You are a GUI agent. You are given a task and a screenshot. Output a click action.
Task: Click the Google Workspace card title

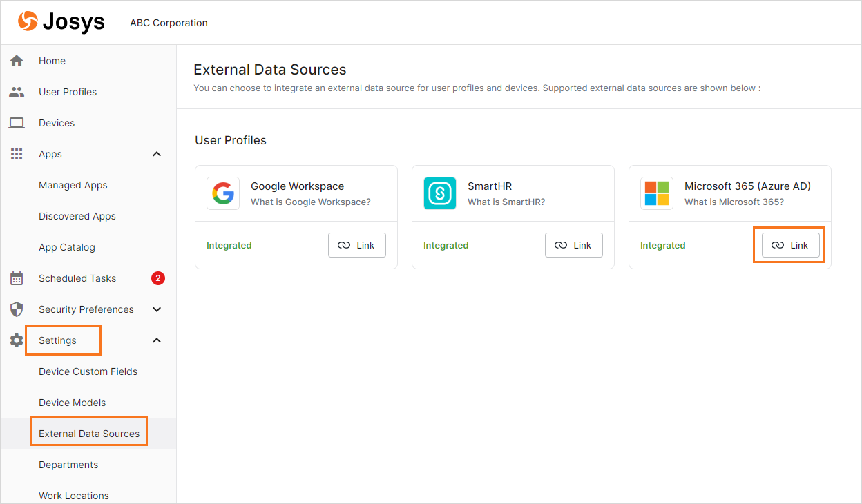[297, 186]
